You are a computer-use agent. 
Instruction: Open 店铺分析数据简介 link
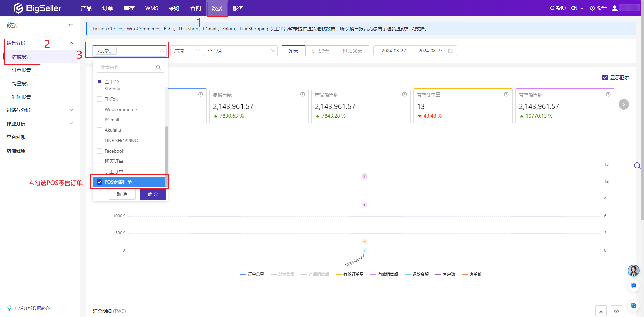click(x=32, y=308)
